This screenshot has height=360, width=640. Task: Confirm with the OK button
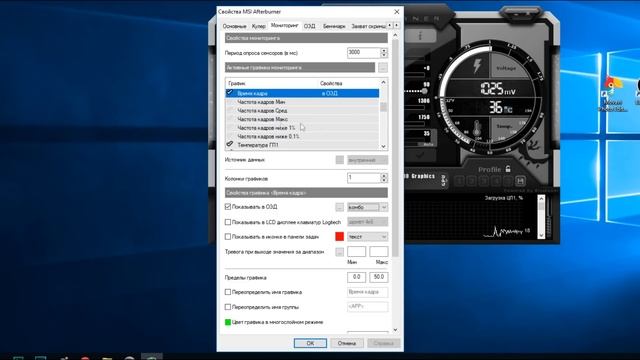tap(310, 343)
